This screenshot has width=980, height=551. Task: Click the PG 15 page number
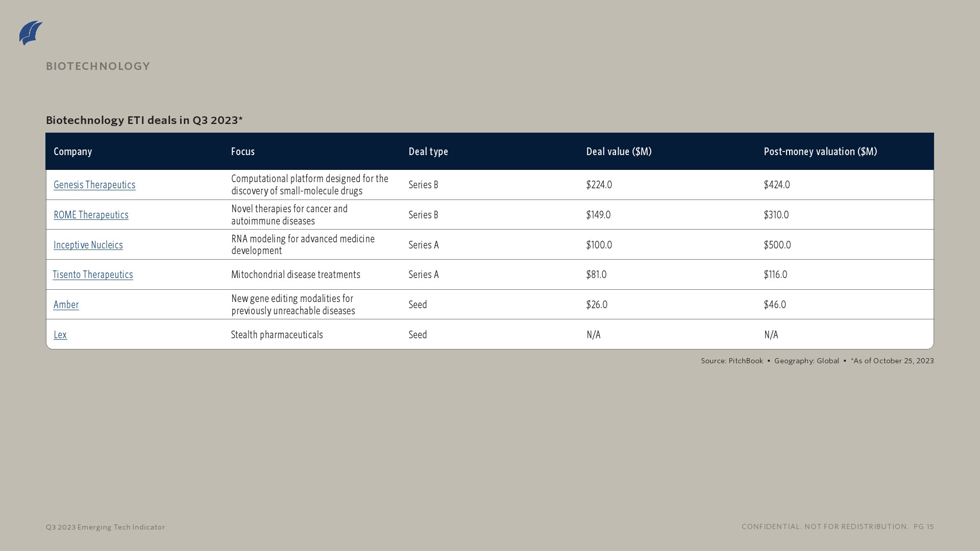point(923,527)
